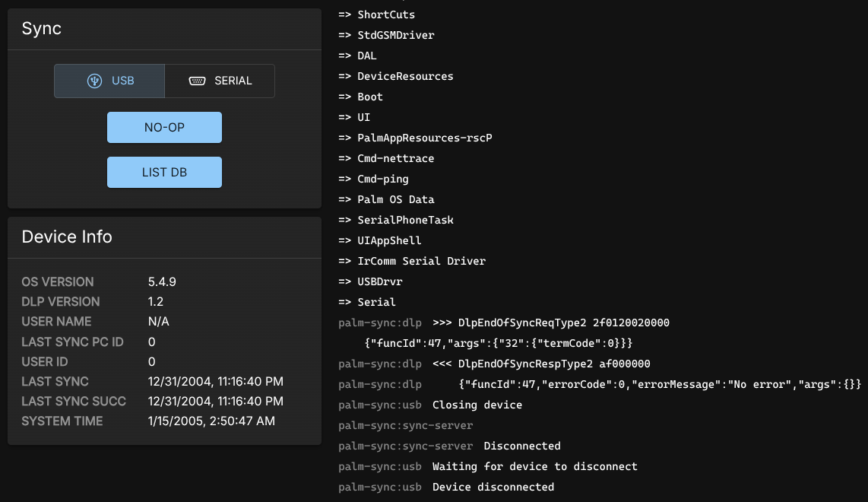The width and height of the screenshot is (868, 502).
Task: Click the IrComm Serial Driver entry
Action: tap(421, 261)
